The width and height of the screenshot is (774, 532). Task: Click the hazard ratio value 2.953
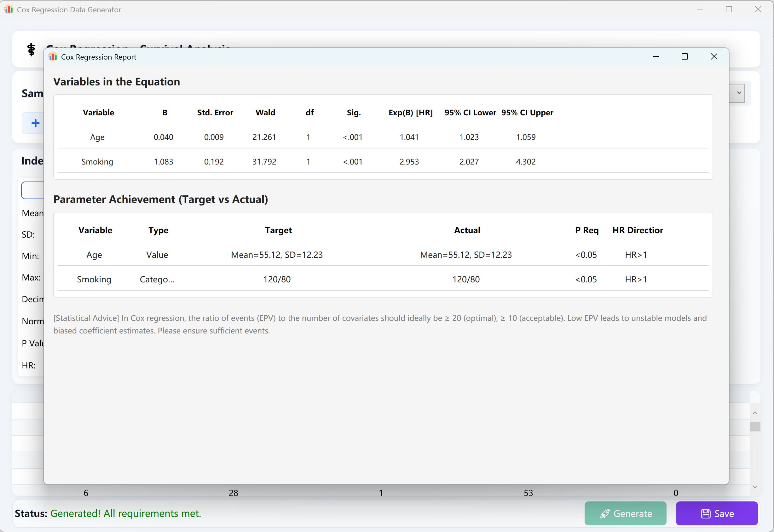[x=409, y=162]
